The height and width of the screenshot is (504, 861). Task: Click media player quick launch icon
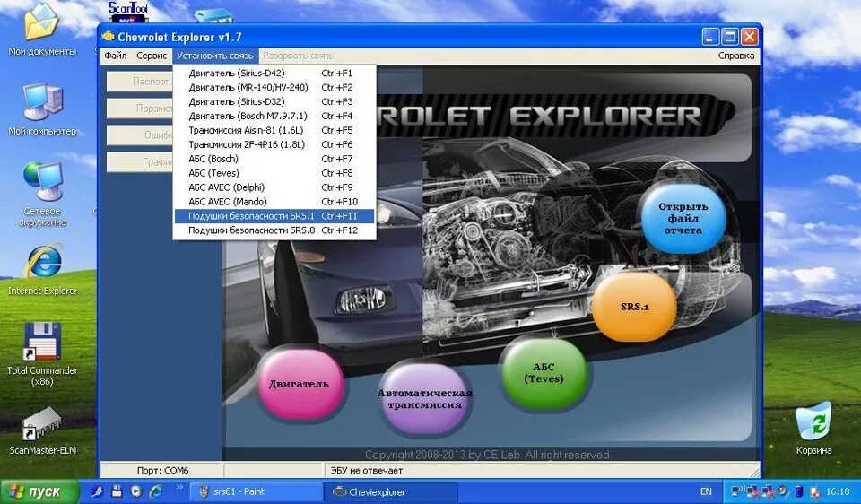pyautogui.click(x=136, y=491)
